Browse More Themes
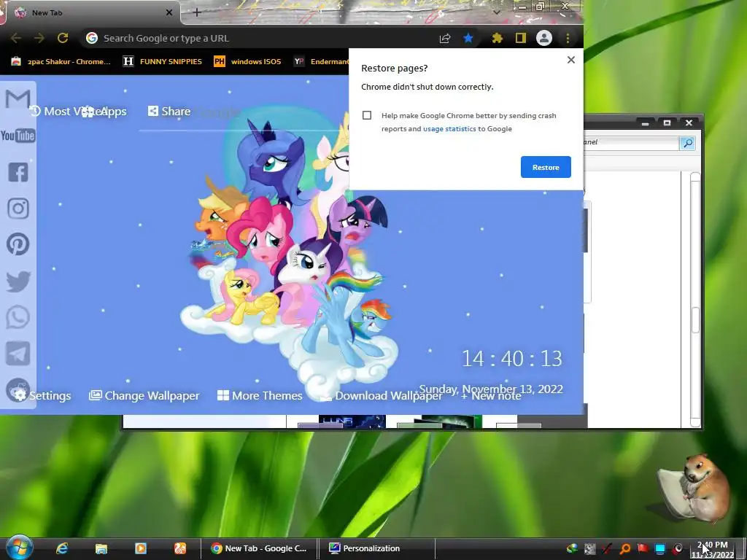This screenshot has width=747, height=560. [x=260, y=396]
